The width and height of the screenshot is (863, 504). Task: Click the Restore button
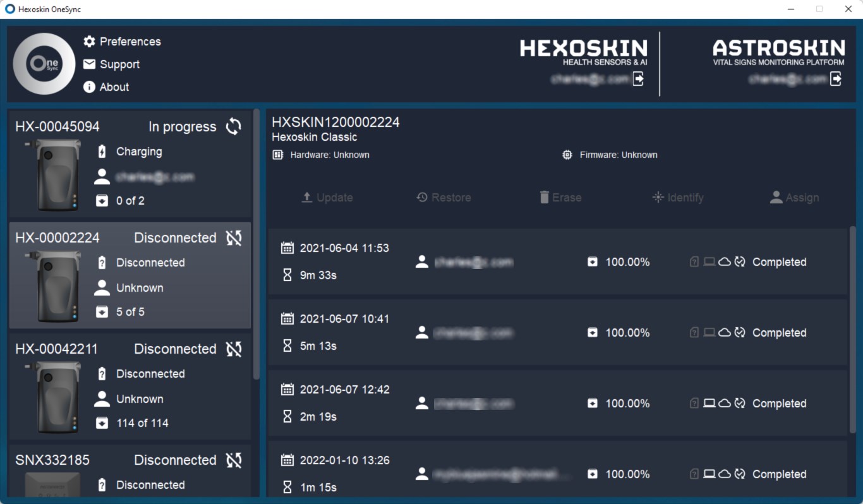(x=444, y=198)
